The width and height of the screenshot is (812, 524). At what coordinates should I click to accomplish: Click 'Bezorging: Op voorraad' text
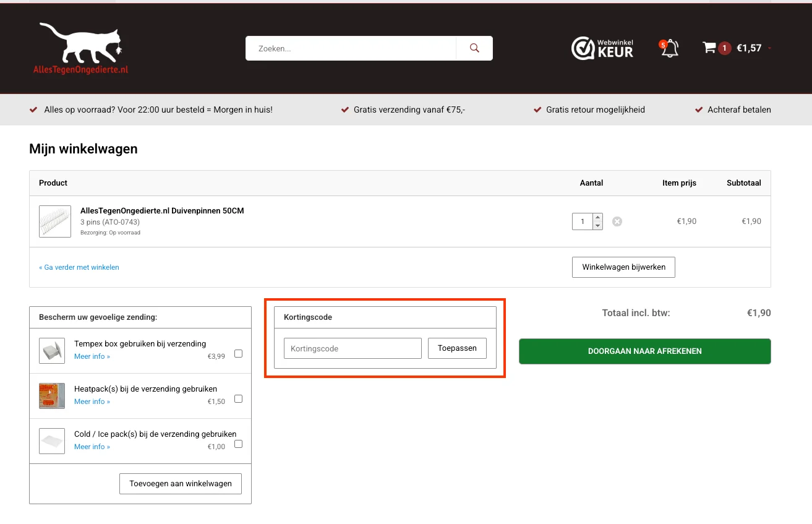point(110,233)
